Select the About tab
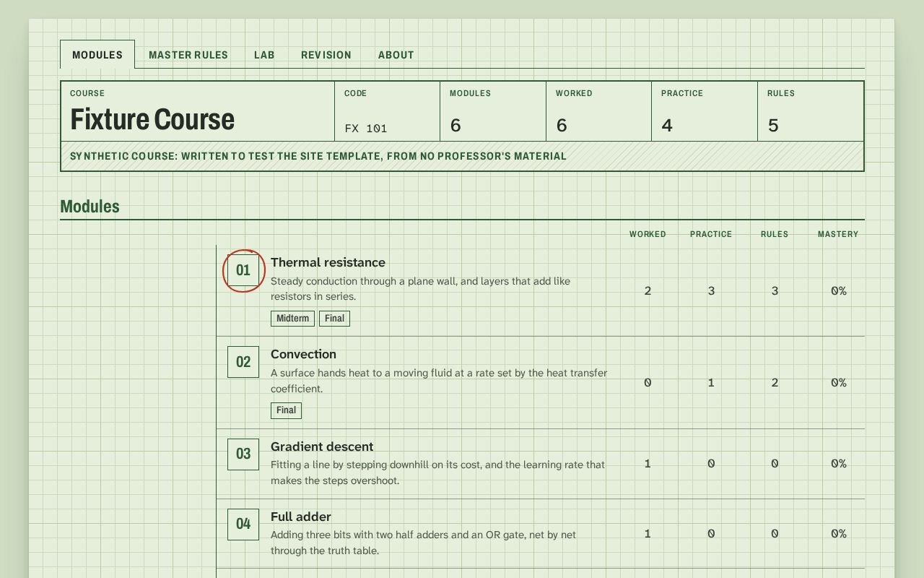 point(396,55)
